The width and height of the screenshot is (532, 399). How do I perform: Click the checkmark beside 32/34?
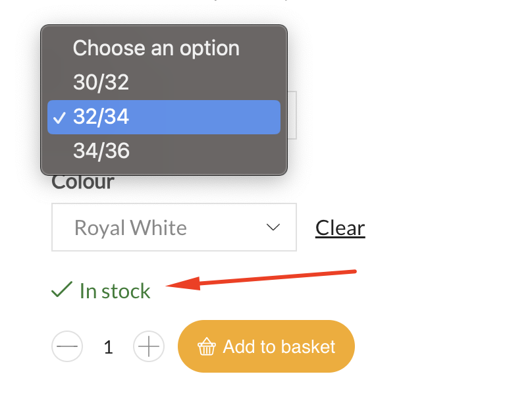pos(59,118)
